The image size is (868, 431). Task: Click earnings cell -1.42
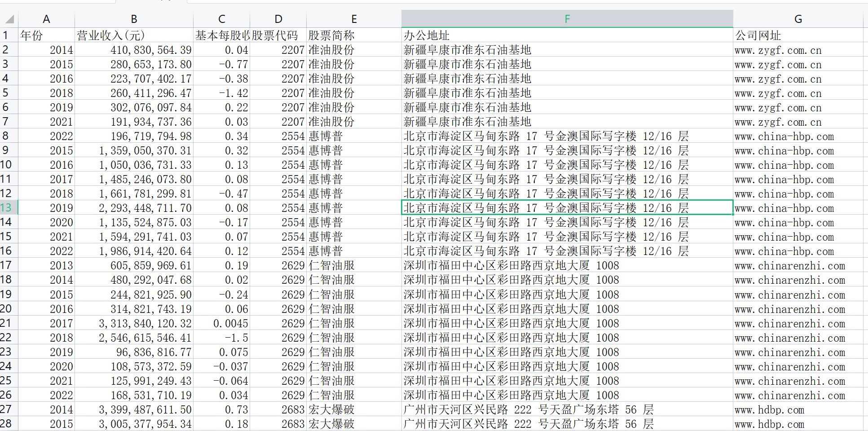[x=221, y=93]
